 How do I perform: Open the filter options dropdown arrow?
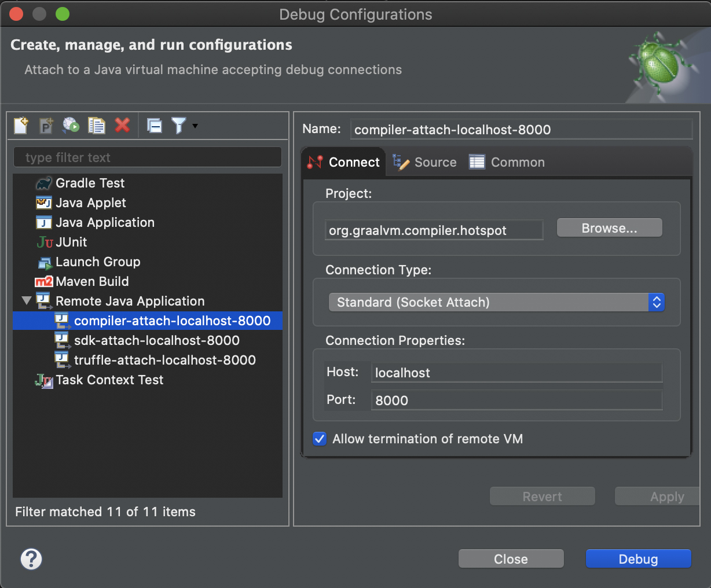(x=195, y=126)
